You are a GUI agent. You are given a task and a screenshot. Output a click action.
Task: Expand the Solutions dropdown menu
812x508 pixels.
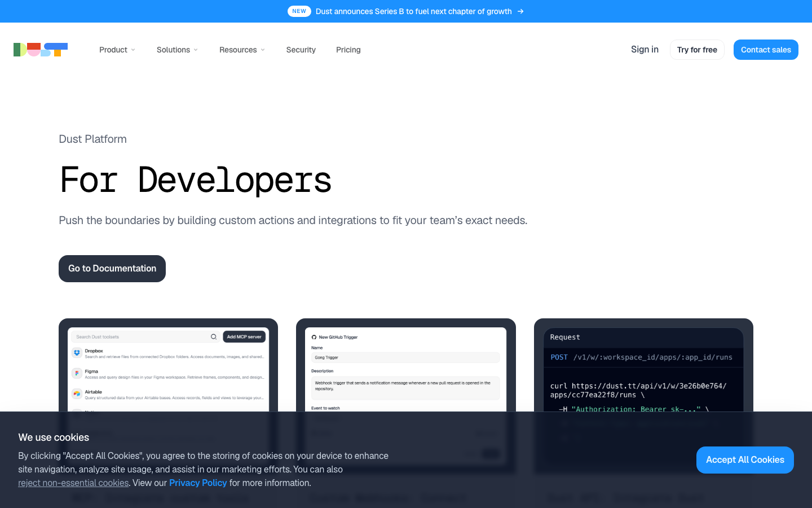[177, 50]
